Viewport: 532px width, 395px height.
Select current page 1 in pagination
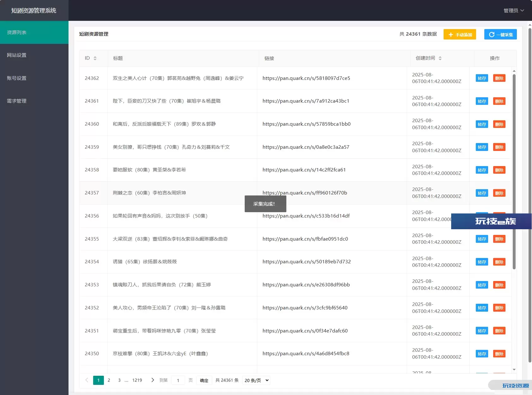[x=99, y=380]
